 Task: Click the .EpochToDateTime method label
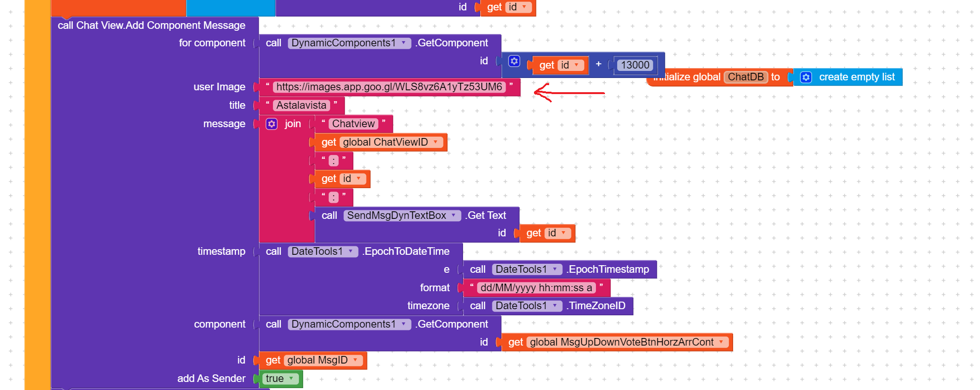[406, 251]
